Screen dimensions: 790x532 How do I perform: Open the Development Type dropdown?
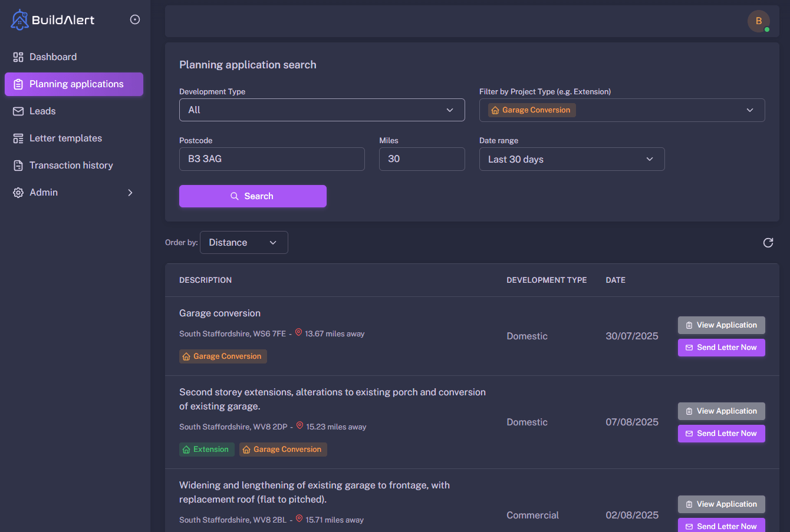[322, 110]
